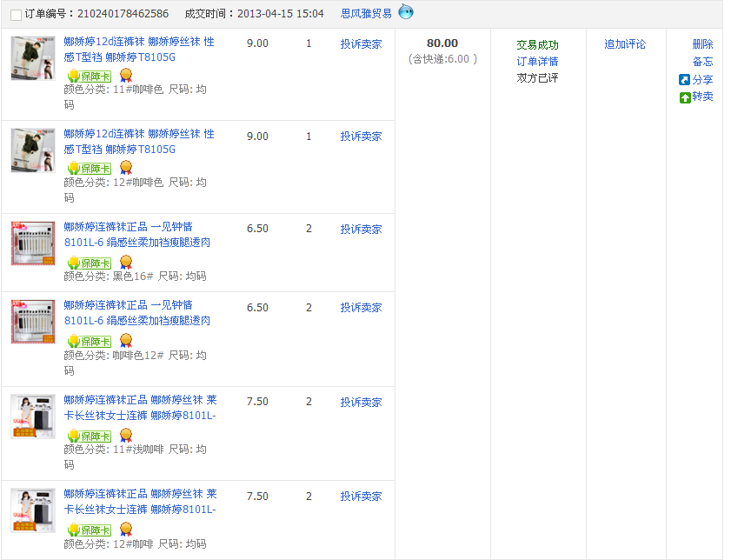Click 保障卡 badge on 咖啡色12# 8101L-6 item
Image resolution: width=731 pixels, height=560 pixels.
(90, 342)
